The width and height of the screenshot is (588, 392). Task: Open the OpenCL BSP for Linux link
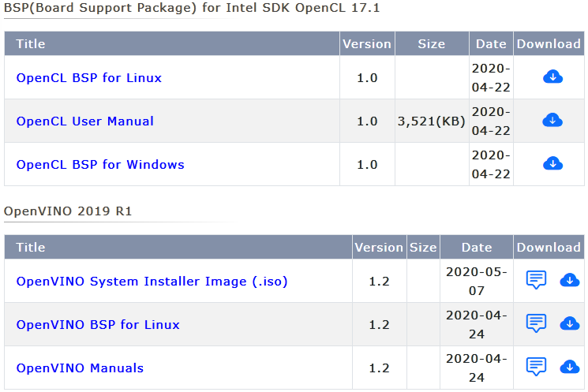tap(89, 78)
